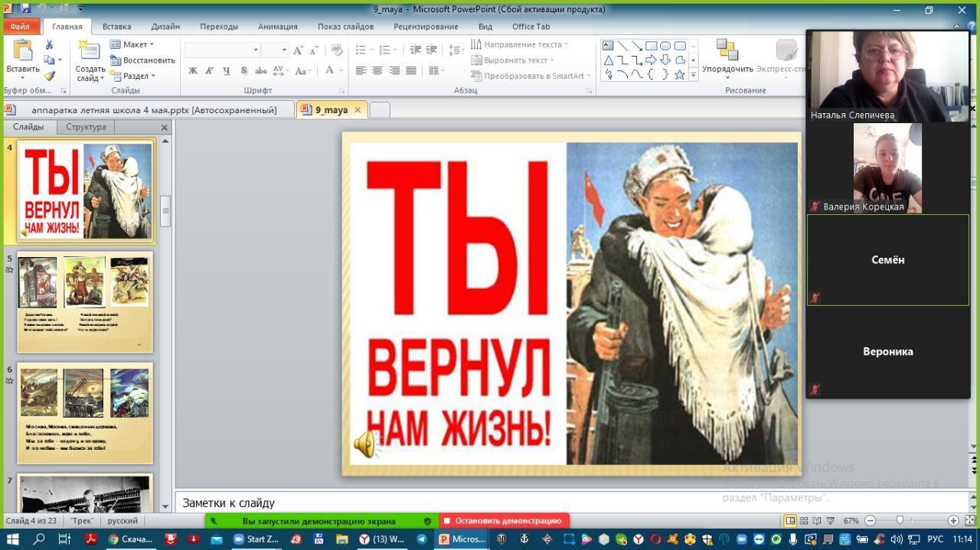Screen dimensions: 980x550
Task: Switch to the Структура outline tab
Action: pyautogui.click(x=86, y=127)
